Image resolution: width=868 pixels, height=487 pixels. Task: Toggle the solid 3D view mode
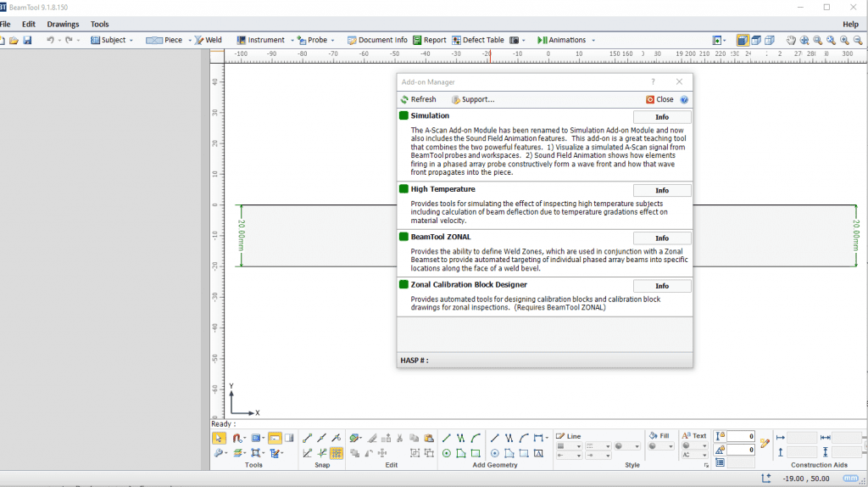point(743,40)
